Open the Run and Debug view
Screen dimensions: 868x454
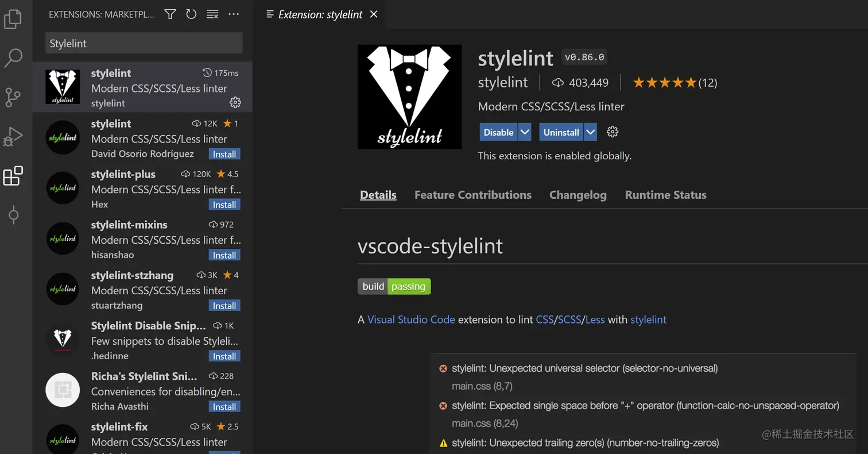point(13,137)
